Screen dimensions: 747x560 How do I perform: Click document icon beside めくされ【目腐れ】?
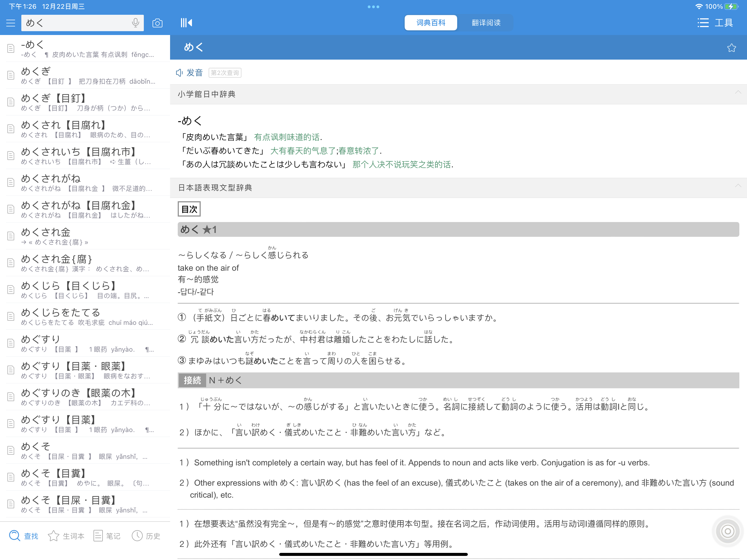click(x=11, y=129)
